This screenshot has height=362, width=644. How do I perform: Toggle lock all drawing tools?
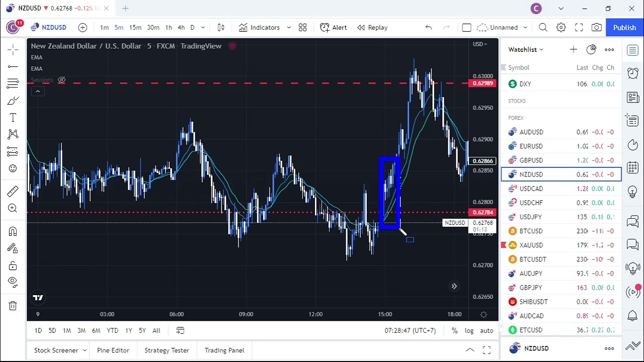[13, 265]
